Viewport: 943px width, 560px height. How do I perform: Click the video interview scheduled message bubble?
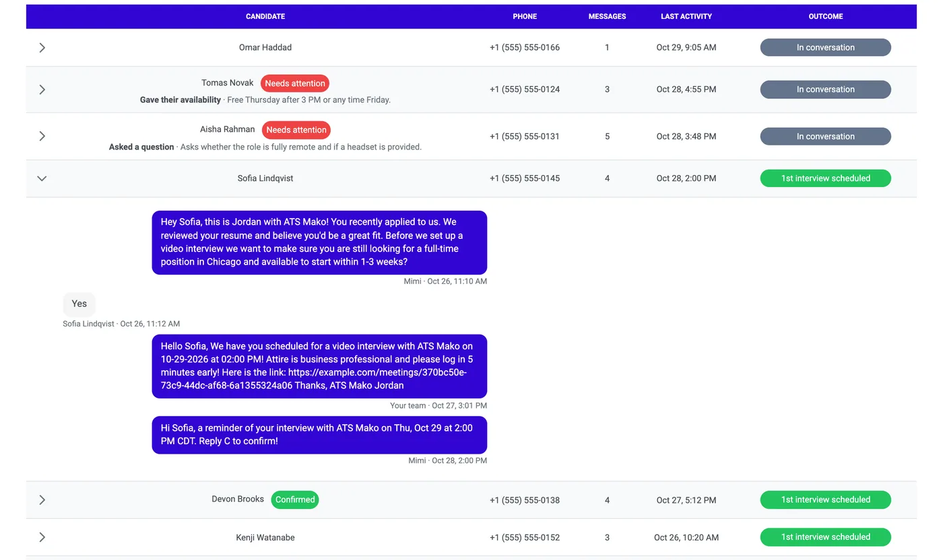point(319,366)
